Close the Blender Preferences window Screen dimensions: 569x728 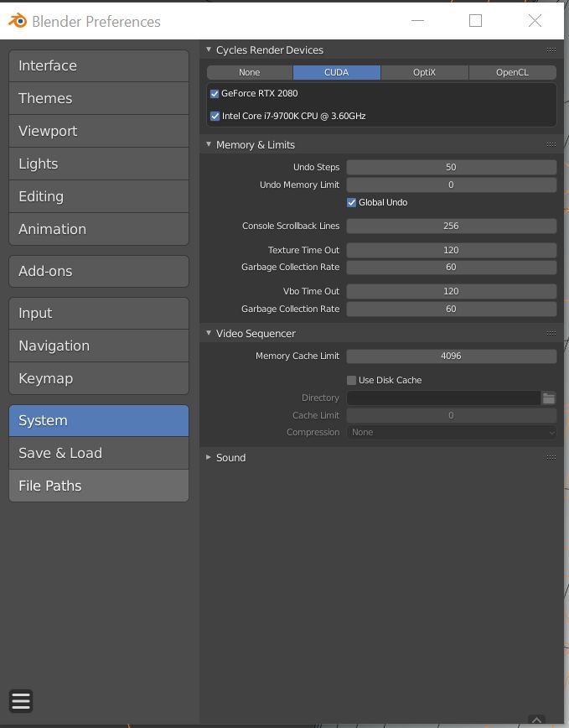click(x=535, y=21)
